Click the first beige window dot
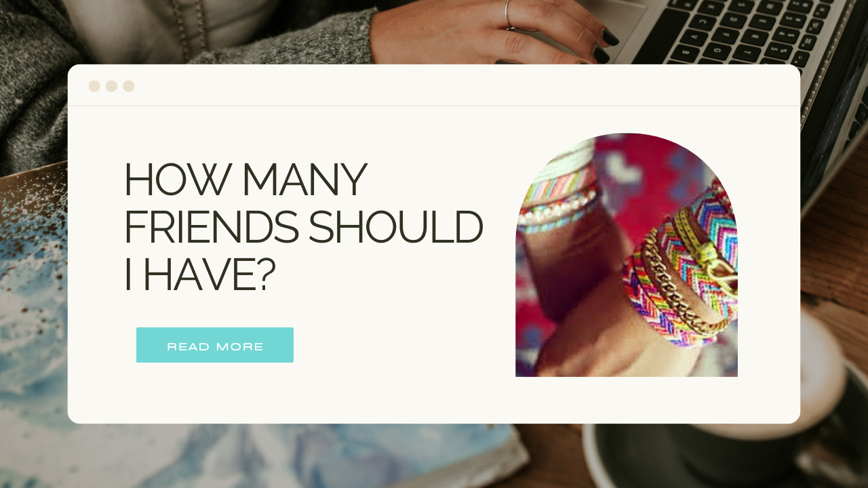 [94, 86]
